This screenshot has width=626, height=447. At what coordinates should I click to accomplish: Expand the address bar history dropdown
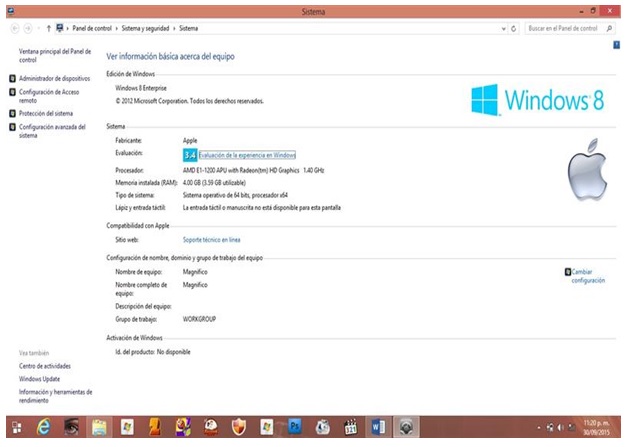(503, 29)
